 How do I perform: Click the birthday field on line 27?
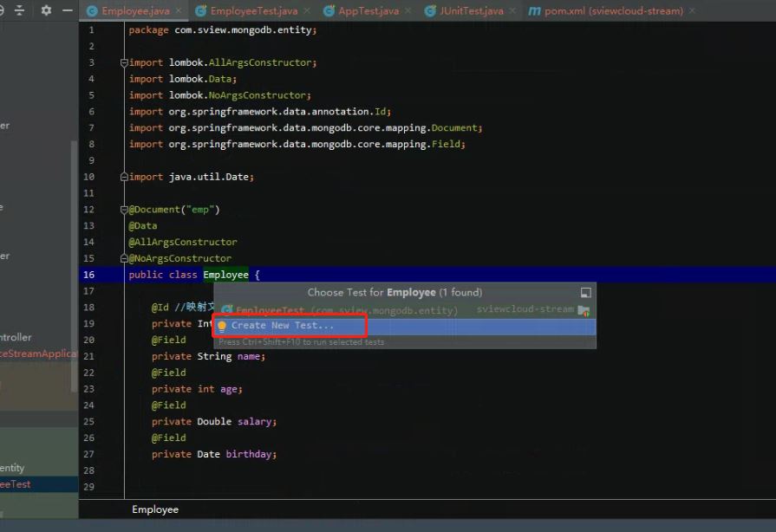(x=249, y=454)
